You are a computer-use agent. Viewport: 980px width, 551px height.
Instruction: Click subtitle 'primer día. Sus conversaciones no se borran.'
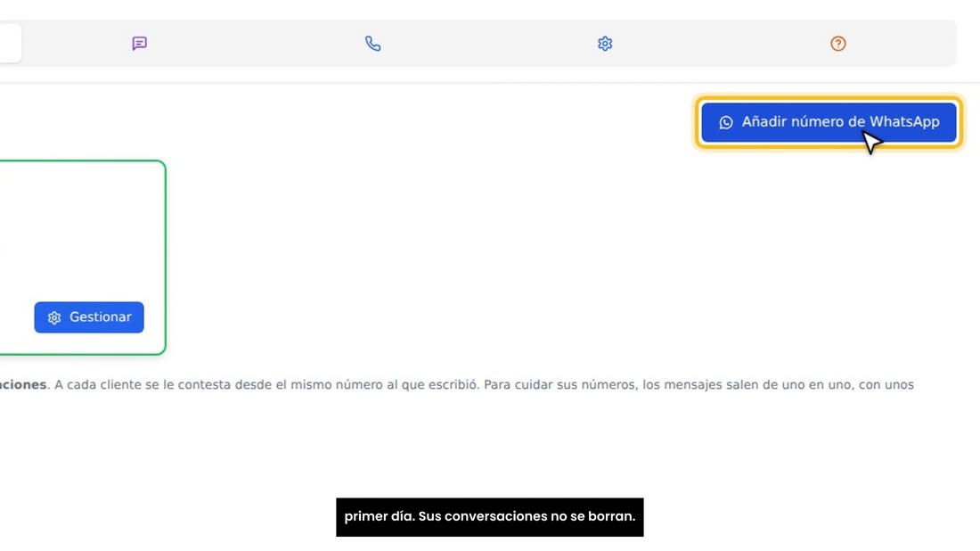click(489, 516)
